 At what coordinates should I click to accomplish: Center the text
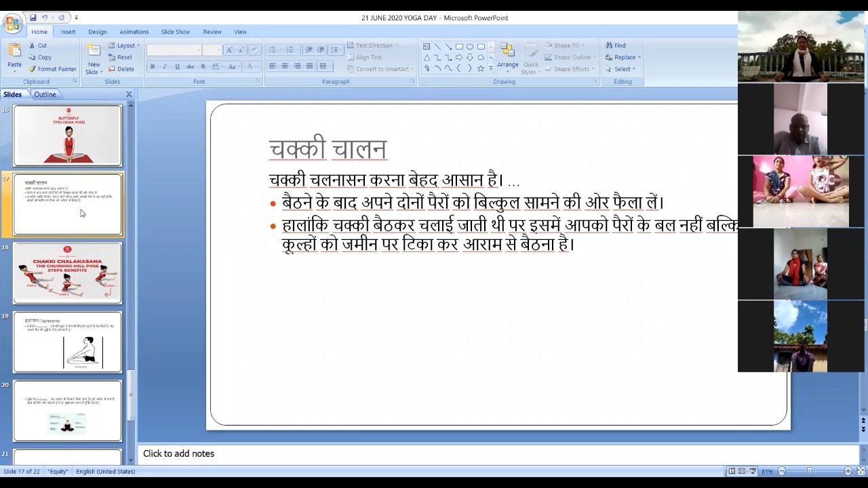tap(285, 66)
